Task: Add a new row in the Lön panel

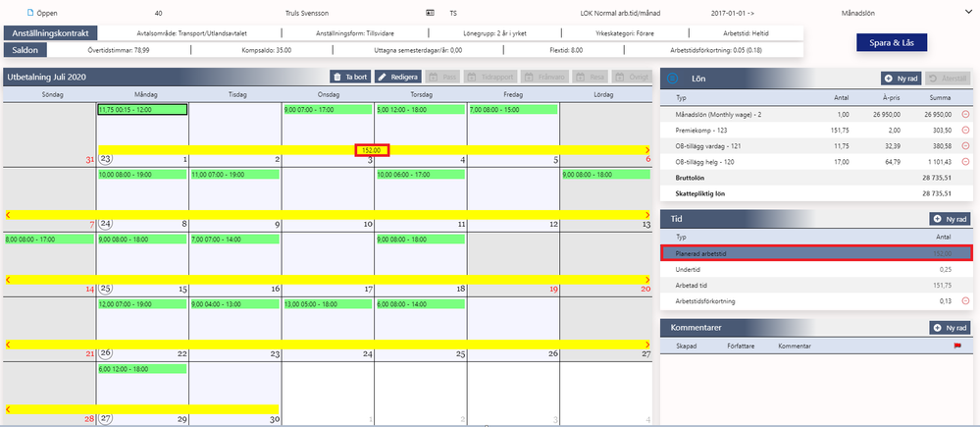Action: point(902,79)
